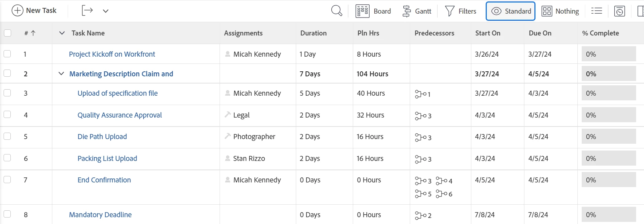Open the dropdown arrow next to export
Image resolution: width=644 pixels, height=224 pixels.
click(105, 11)
